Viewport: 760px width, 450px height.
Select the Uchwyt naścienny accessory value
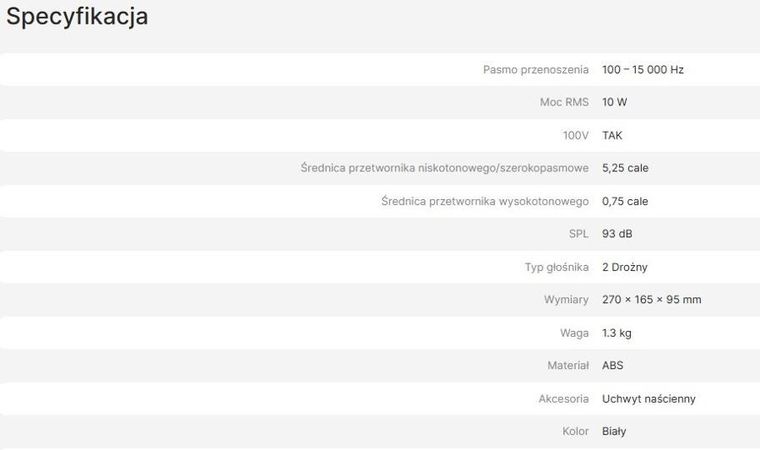[648, 399]
